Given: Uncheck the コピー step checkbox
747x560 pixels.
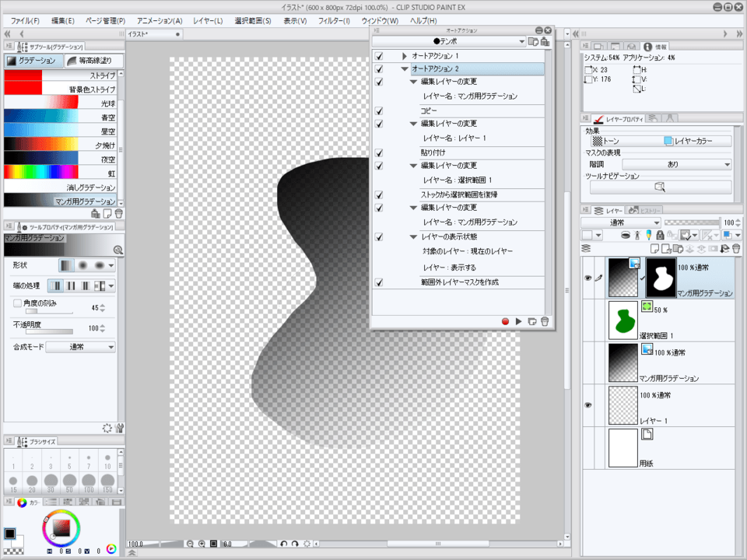Looking at the screenshot, I should (x=379, y=110).
